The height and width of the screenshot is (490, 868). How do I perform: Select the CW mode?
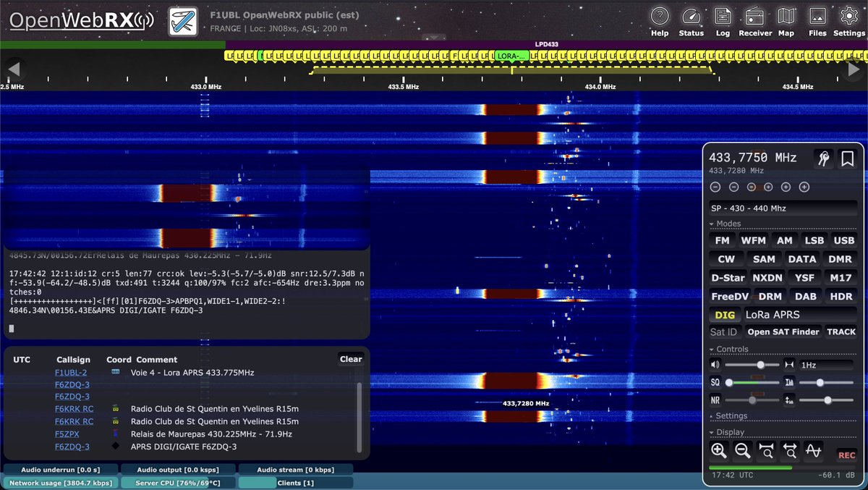click(x=726, y=259)
